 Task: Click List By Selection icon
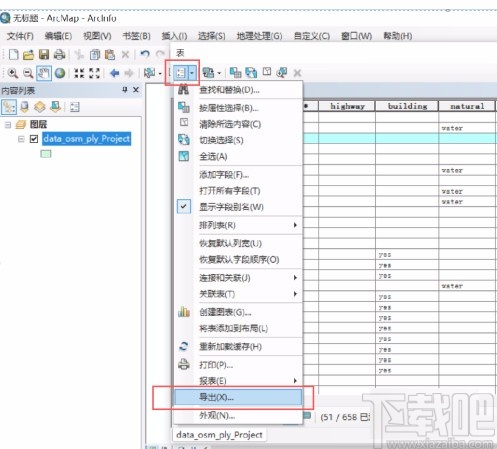55,107
